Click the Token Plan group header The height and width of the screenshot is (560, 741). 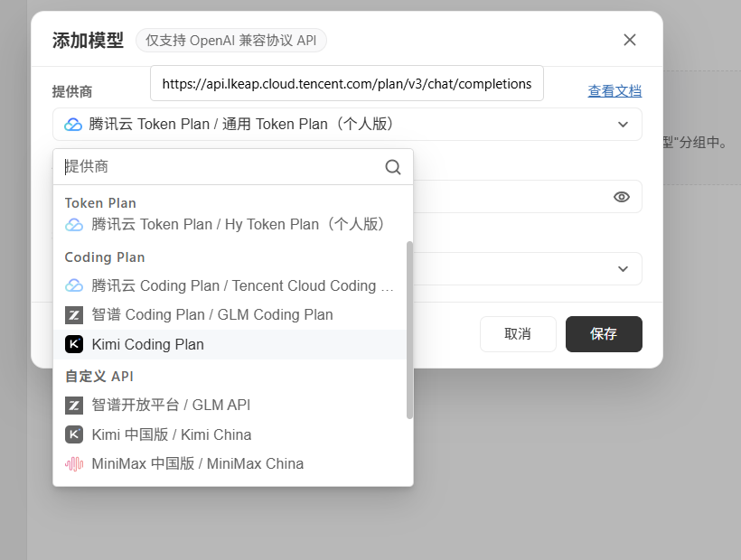tap(100, 203)
